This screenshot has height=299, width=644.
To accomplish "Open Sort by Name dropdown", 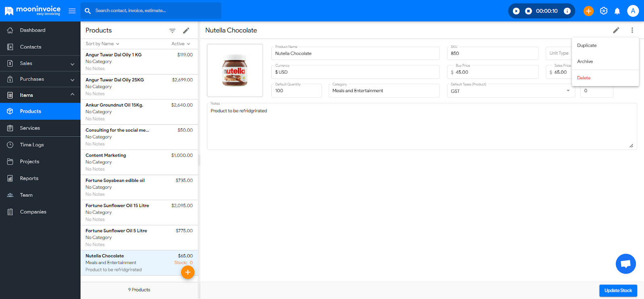I will tap(102, 44).
